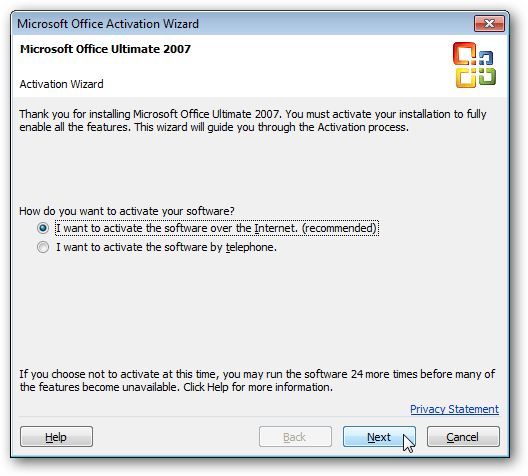Viewport: 528px width, 476px height.
Task: Select the activate by telephone radio button
Action: tap(43, 247)
